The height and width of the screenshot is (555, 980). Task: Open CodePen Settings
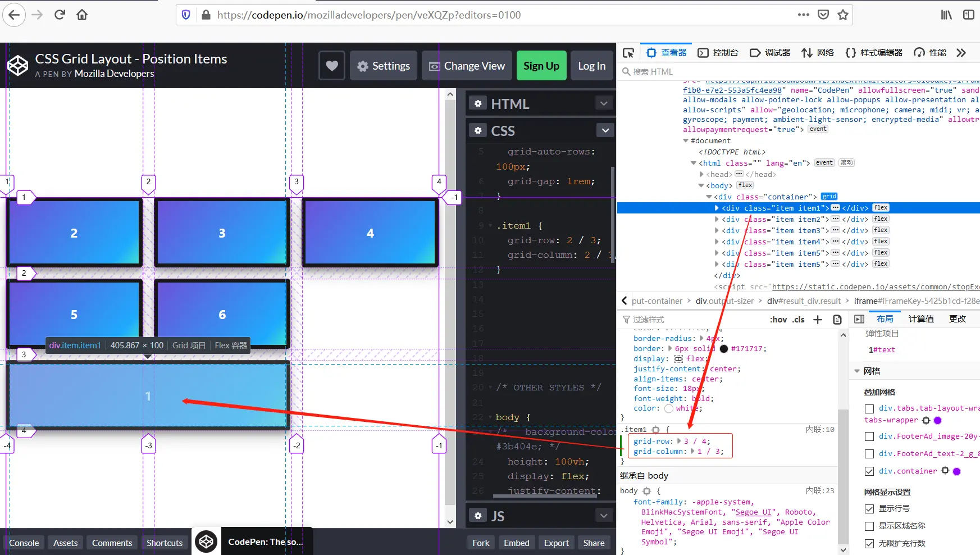(x=384, y=66)
